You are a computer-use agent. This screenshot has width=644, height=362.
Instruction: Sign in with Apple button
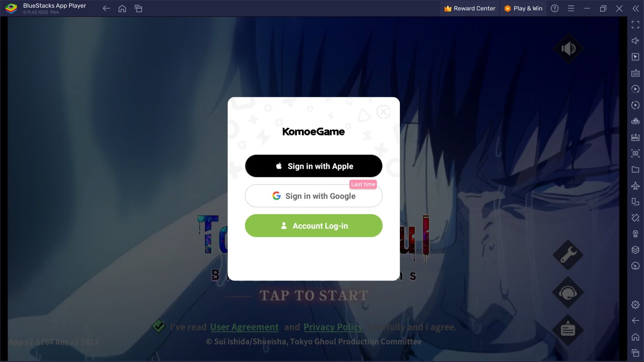pyautogui.click(x=314, y=166)
